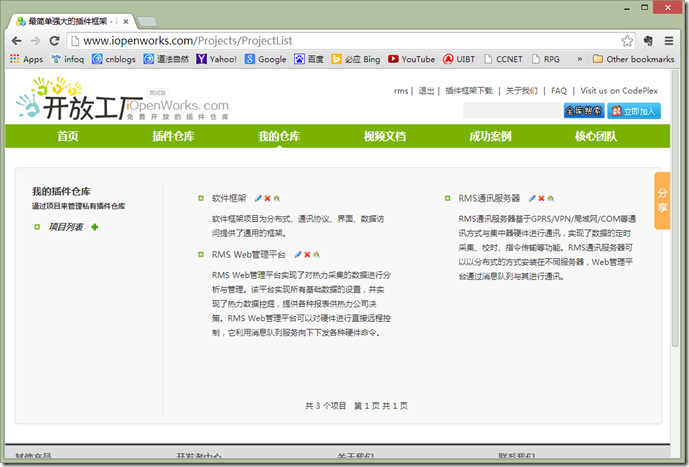Open the 百度 bookmark
Image resolution: width=689 pixels, height=467 pixels.
309,59
